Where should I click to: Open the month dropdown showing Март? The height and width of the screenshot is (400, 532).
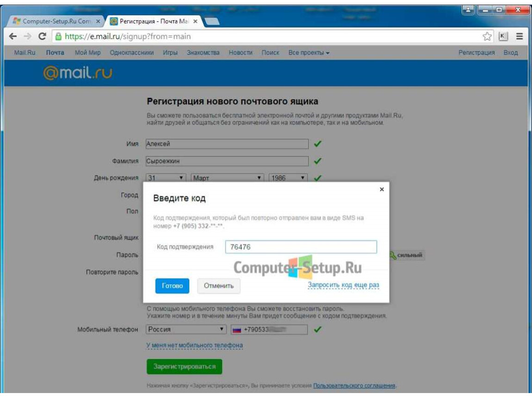tap(227, 178)
